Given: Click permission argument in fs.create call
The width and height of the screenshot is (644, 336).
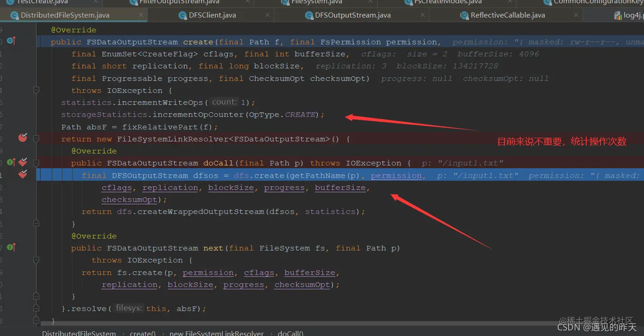Looking at the screenshot, I should [x=208, y=273].
